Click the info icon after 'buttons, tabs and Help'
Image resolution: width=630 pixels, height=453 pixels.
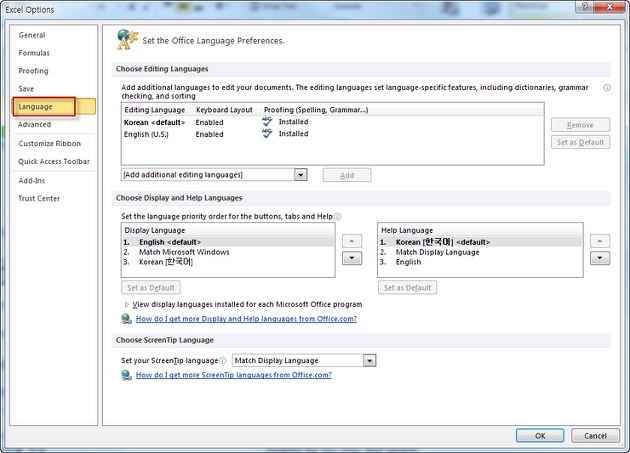(338, 217)
